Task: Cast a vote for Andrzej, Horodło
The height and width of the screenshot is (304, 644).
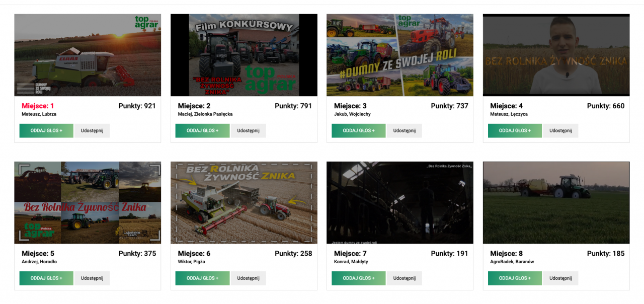Action: coord(46,278)
